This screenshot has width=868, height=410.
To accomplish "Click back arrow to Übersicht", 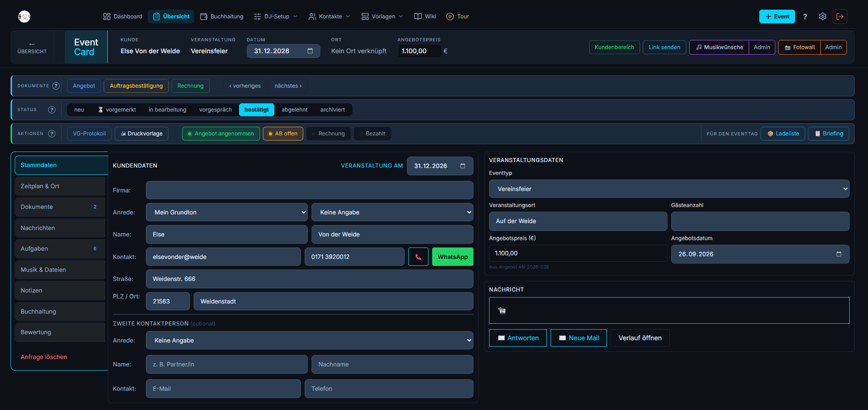I will coord(32,47).
